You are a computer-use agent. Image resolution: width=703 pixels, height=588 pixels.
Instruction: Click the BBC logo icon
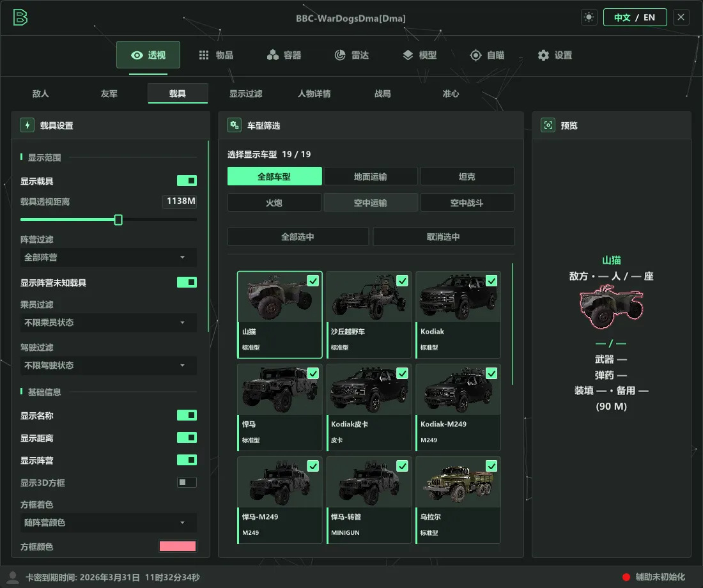[x=20, y=17]
